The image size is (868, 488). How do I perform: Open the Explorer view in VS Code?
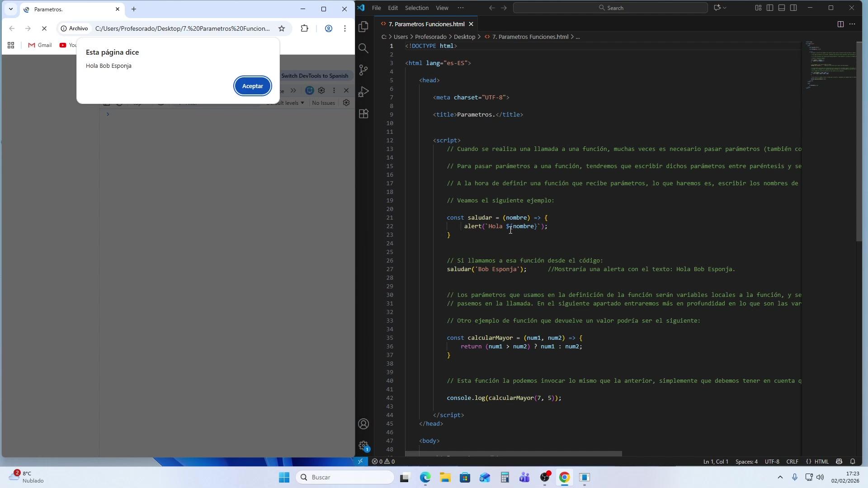tap(363, 27)
